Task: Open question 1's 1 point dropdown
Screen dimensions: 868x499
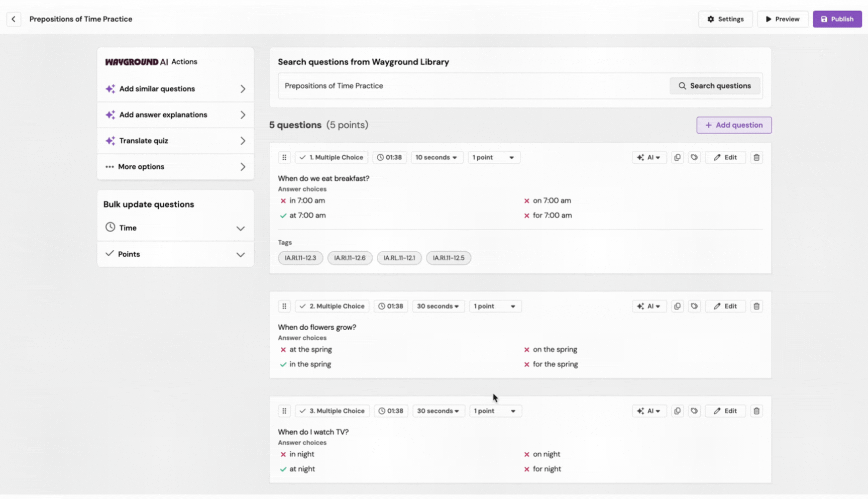Action: click(x=493, y=157)
